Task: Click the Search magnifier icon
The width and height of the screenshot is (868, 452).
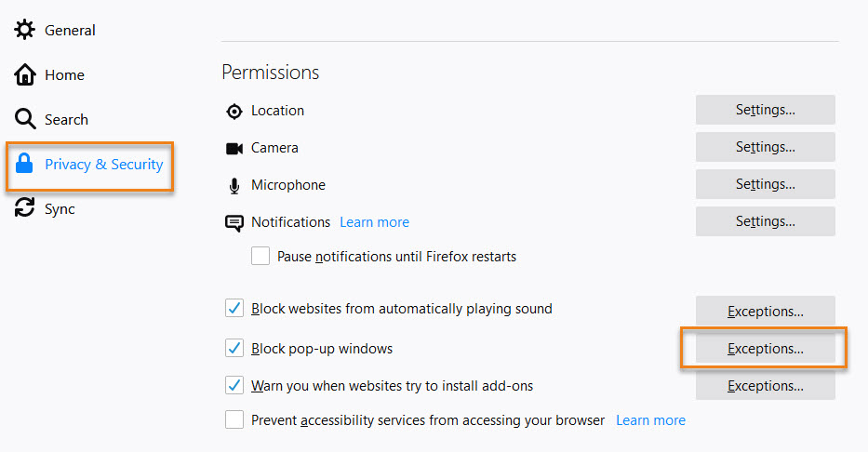Action: 25,118
